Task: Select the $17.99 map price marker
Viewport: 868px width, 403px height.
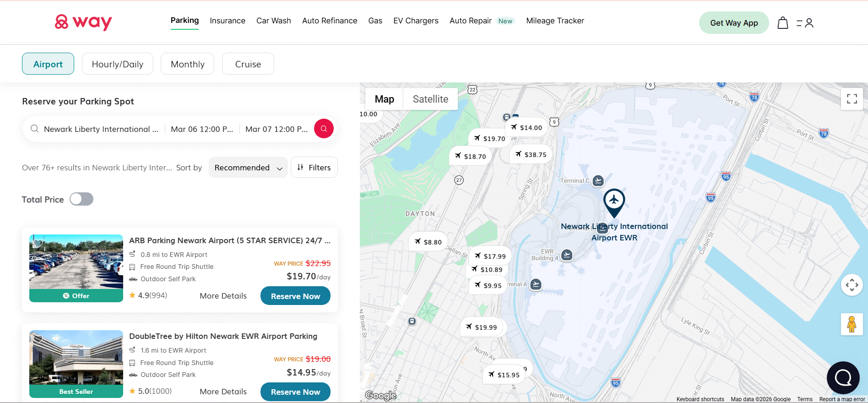Action: coord(490,256)
